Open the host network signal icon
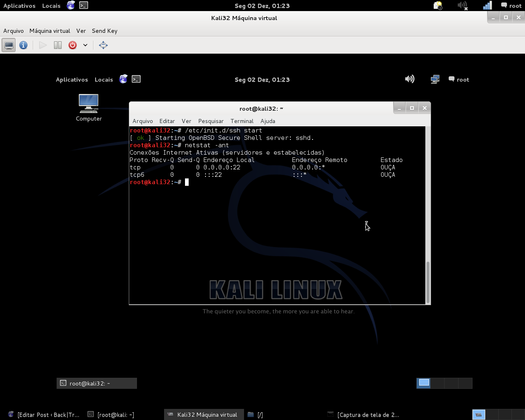This screenshot has height=420, width=525. click(487, 5)
